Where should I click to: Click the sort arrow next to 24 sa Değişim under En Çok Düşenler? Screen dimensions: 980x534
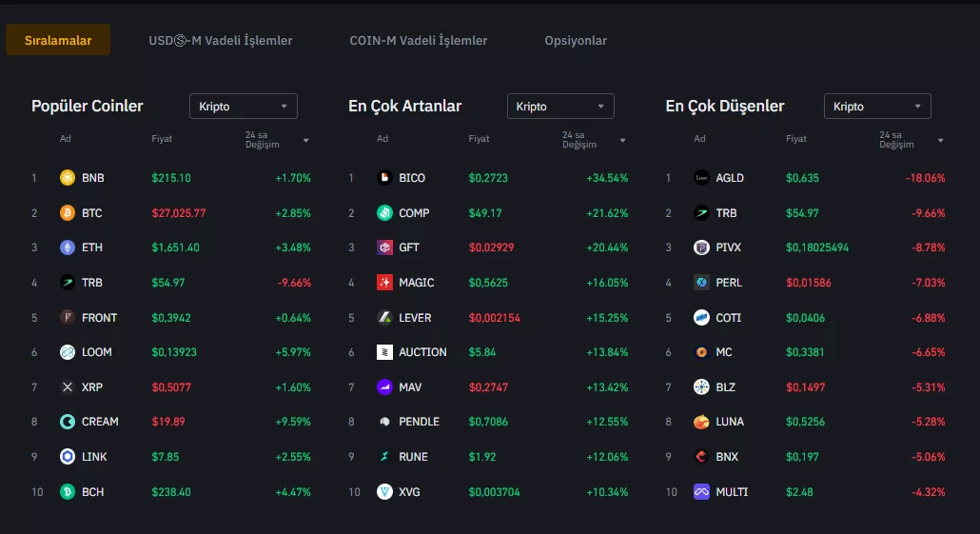point(940,141)
